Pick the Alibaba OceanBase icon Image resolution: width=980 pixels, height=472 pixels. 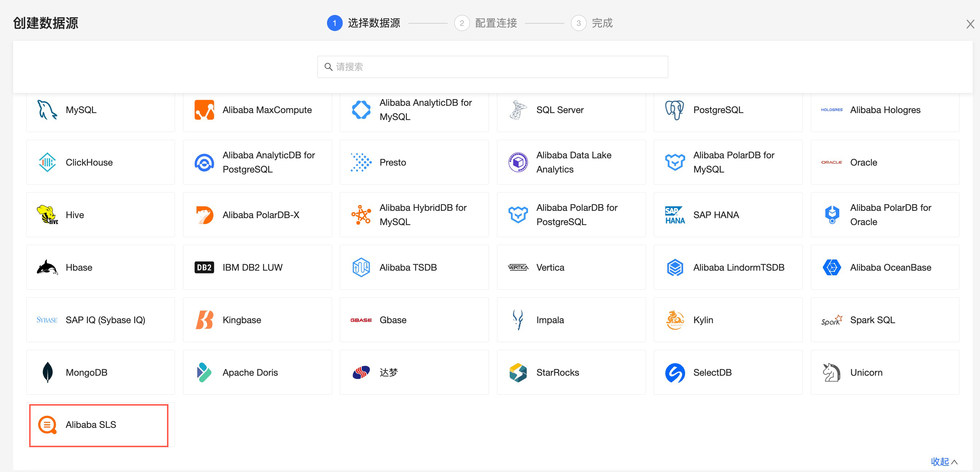point(832,267)
